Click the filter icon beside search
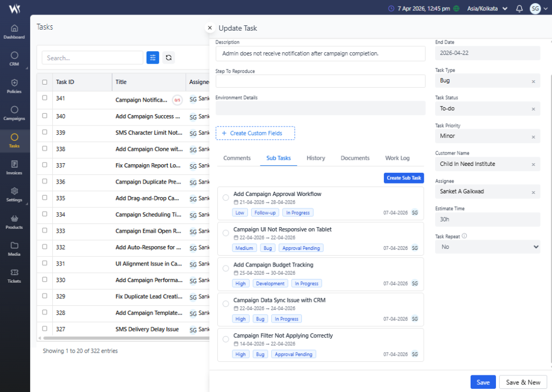Image resolution: width=552 pixels, height=392 pixels. coord(153,58)
